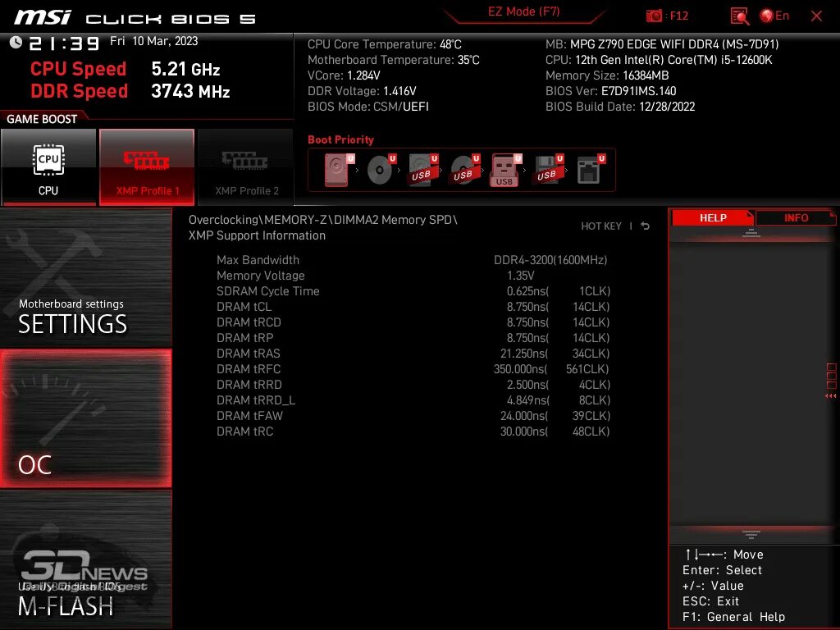Open the SETTINGS section

pos(85,277)
